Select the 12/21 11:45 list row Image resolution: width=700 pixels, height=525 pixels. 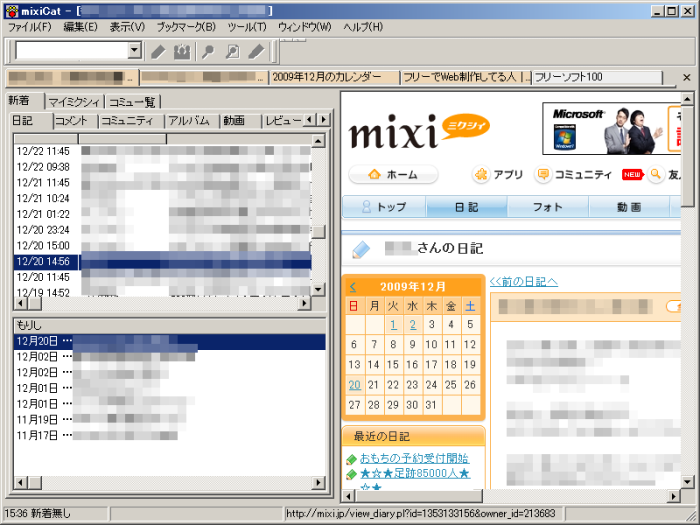162,183
